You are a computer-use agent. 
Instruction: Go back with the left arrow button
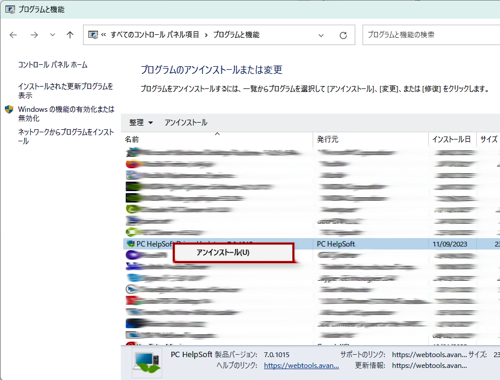pyautogui.click(x=13, y=35)
